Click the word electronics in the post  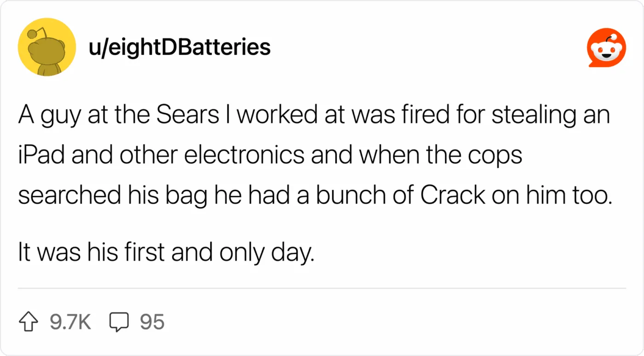pyautogui.click(x=244, y=156)
